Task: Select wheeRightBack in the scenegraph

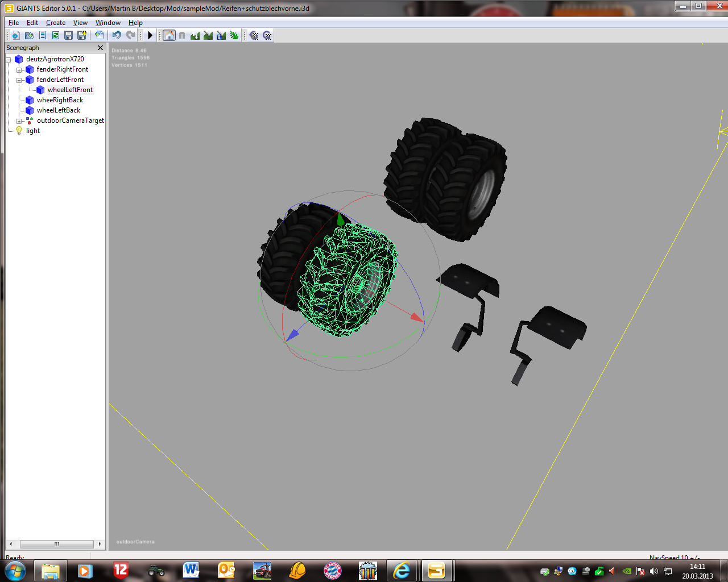Action: pyautogui.click(x=60, y=100)
